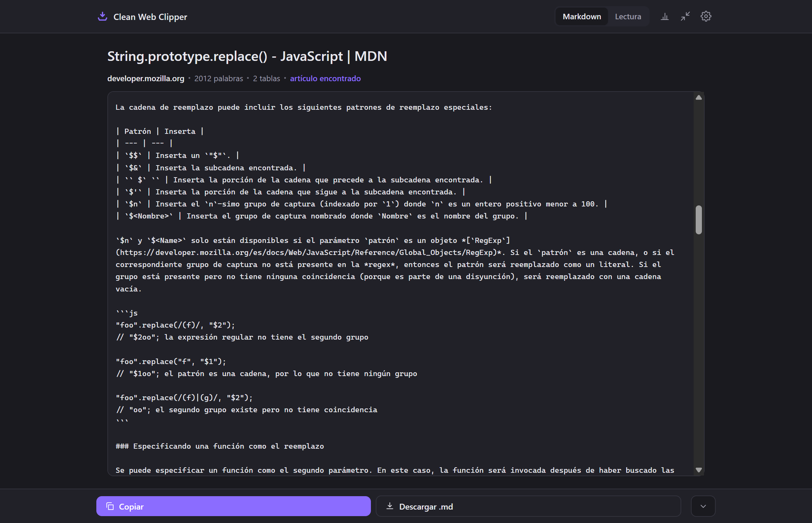Screen dimensions: 812x523
Task: Click the Clean Web Clipper download logo icon
Action: pos(103,17)
